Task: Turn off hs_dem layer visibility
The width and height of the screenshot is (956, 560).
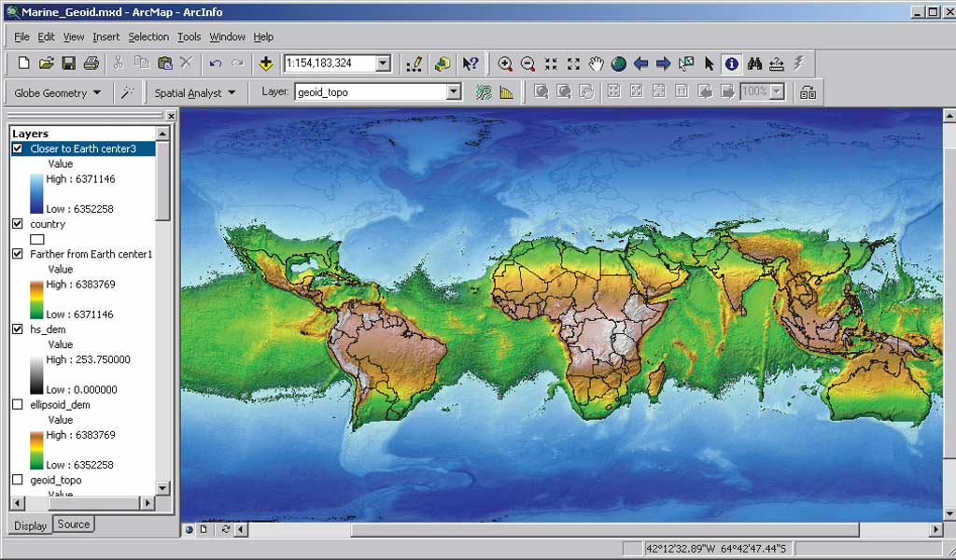Action: (x=18, y=329)
